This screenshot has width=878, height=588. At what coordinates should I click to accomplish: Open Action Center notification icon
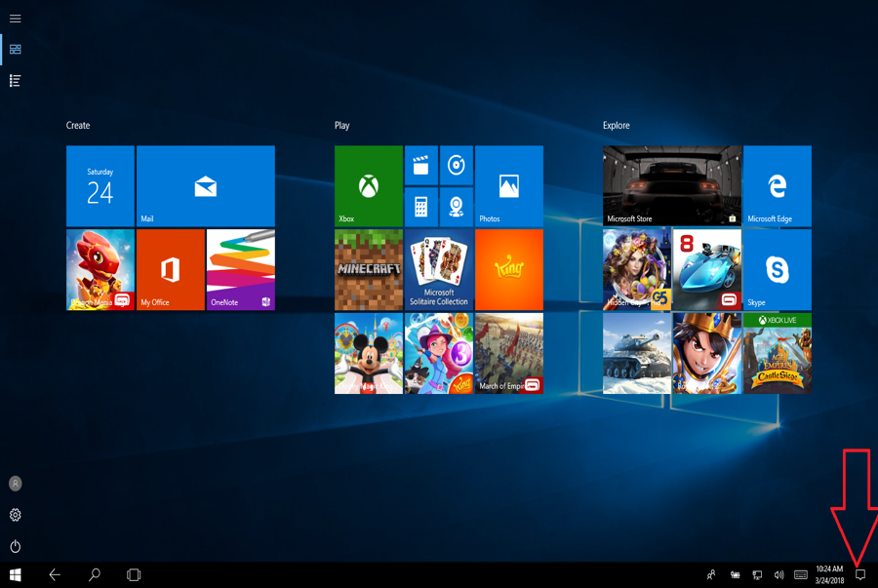(x=860, y=574)
